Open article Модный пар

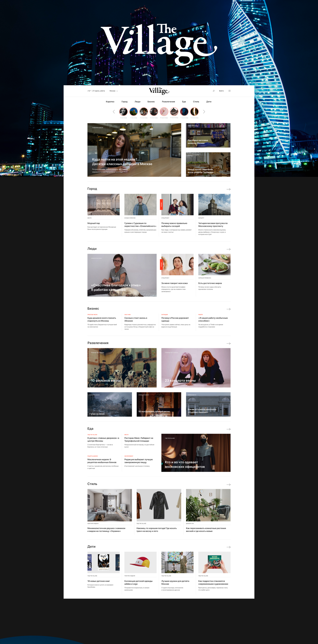(x=94, y=223)
